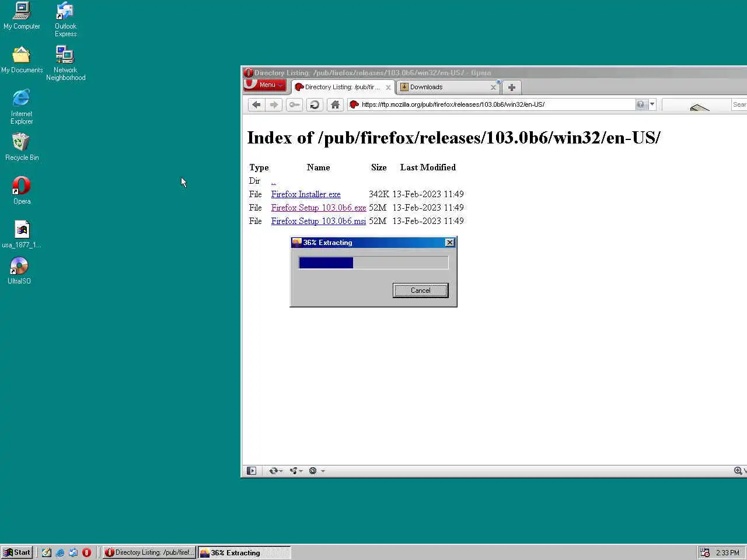
Task: Launch Outlook Express from the quick launch bar
Action: coord(74,552)
